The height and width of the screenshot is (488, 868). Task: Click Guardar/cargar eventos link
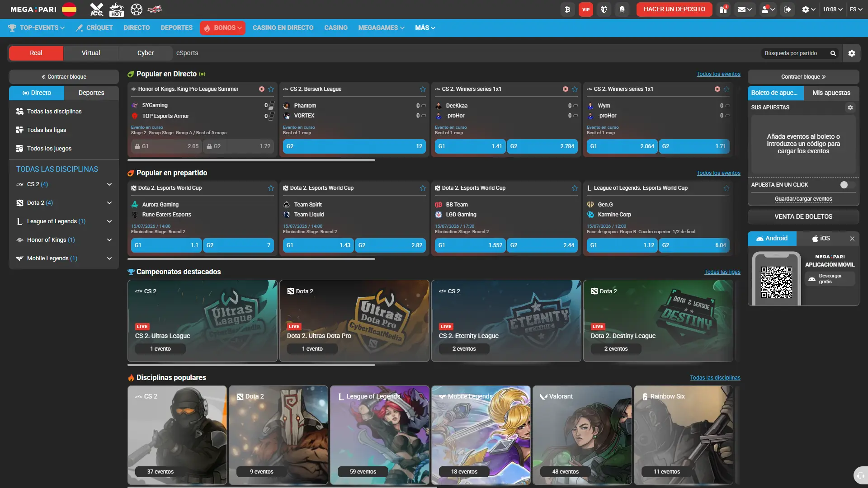(x=803, y=199)
